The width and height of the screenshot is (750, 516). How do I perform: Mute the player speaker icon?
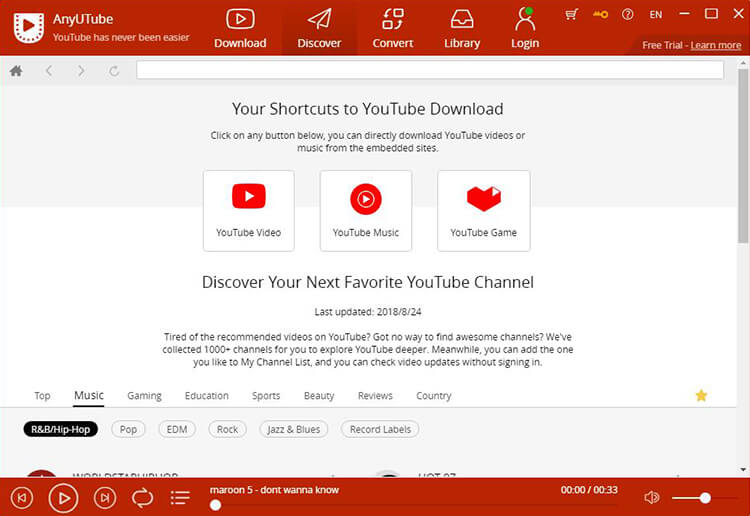pos(651,498)
